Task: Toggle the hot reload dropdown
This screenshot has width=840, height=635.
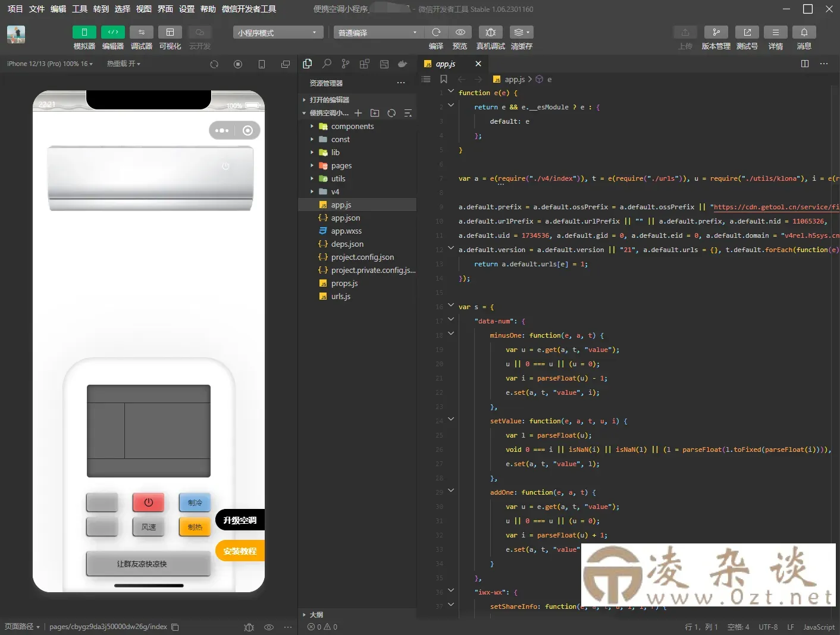Action: [x=124, y=64]
